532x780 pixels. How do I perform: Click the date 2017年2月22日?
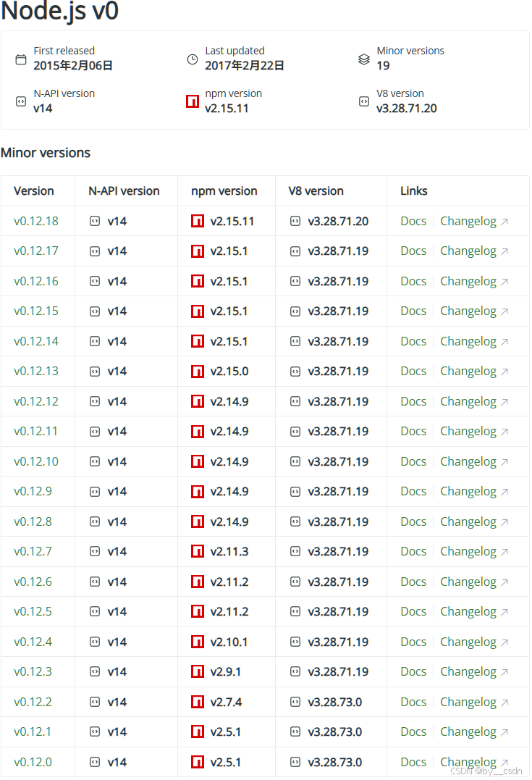point(245,66)
